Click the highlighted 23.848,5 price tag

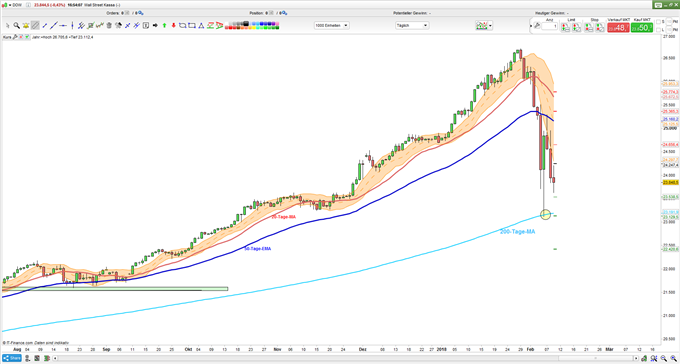[x=670, y=183]
